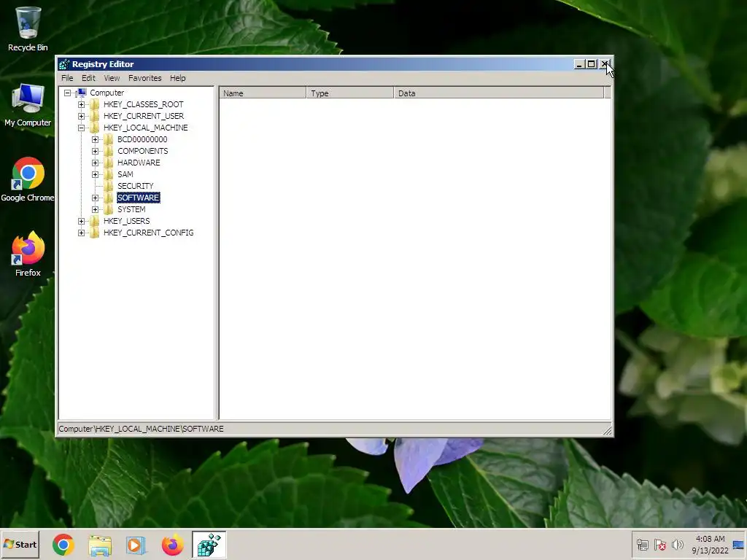
Task: Expand HKEY_USERS key
Action: click(x=82, y=222)
